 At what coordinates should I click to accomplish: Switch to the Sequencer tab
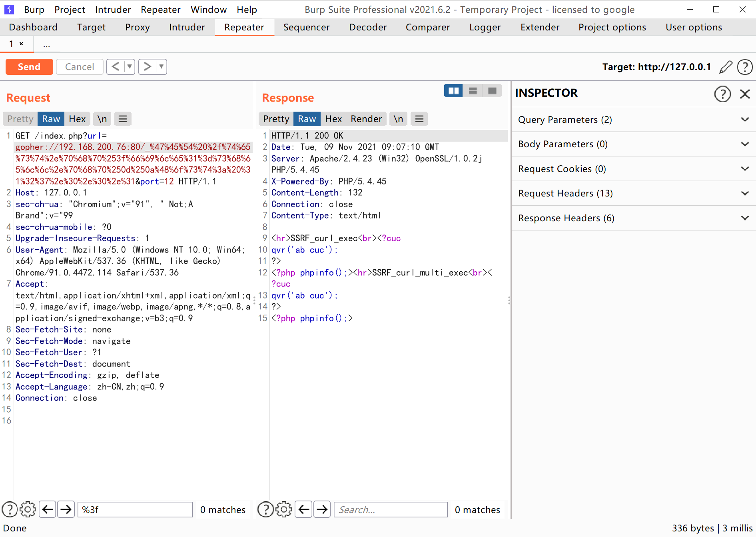point(307,27)
